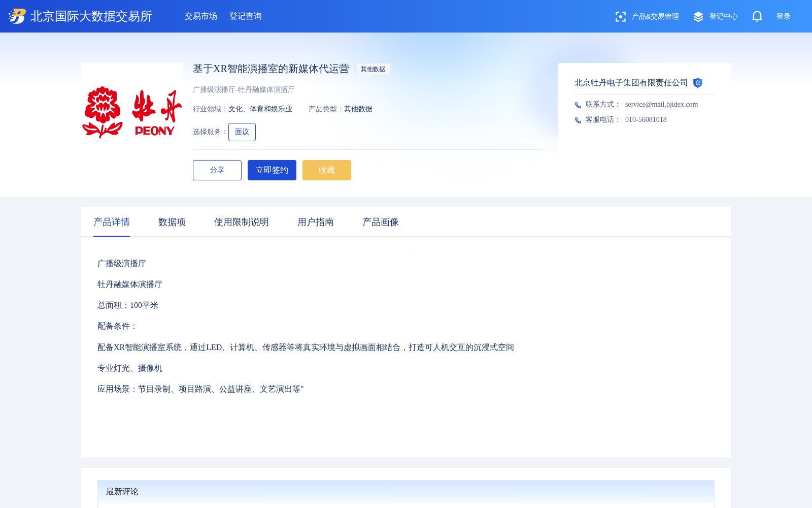The height and width of the screenshot is (508, 812).
Task: Click the 收藏 button
Action: pyautogui.click(x=327, y=170)
